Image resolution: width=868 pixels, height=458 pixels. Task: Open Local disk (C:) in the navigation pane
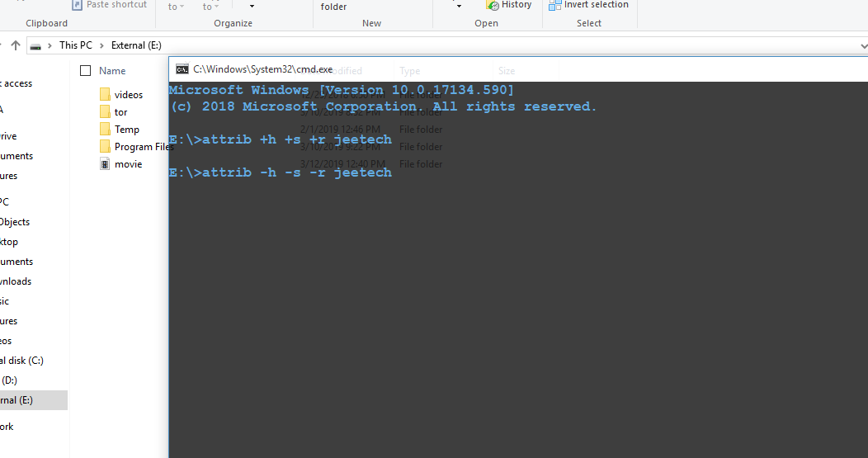21,361
